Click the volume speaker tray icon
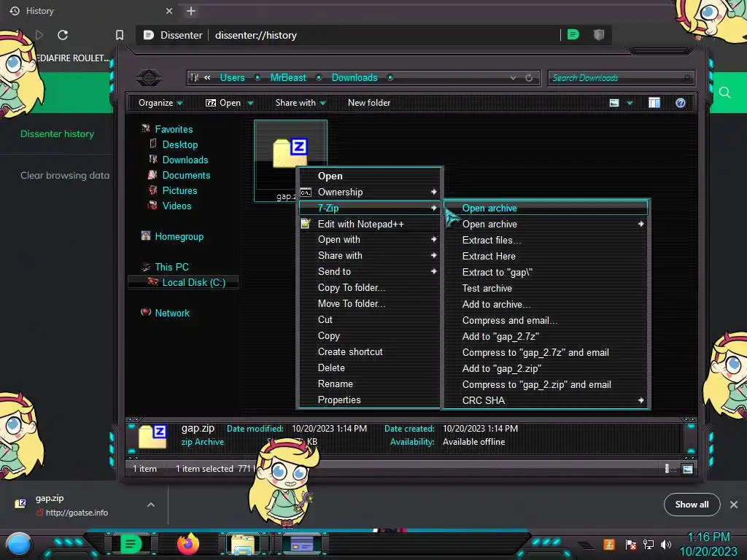747x560 pixels. tap(665, 544)
